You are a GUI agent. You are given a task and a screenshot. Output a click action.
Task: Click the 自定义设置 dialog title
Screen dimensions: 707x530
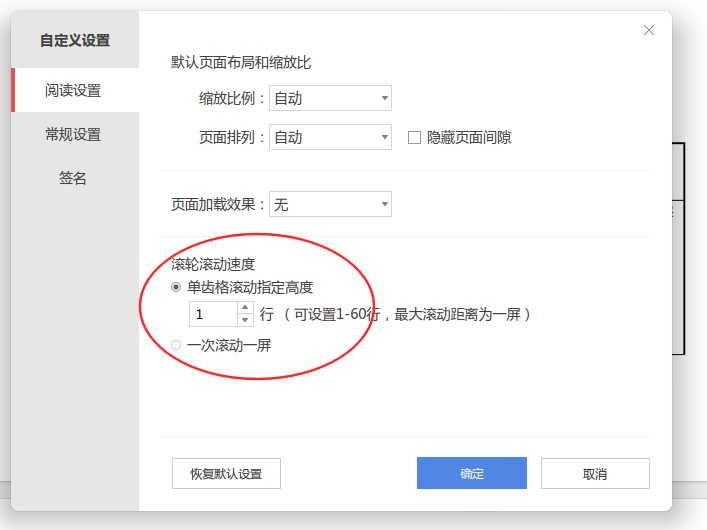[x=75, y=40]
